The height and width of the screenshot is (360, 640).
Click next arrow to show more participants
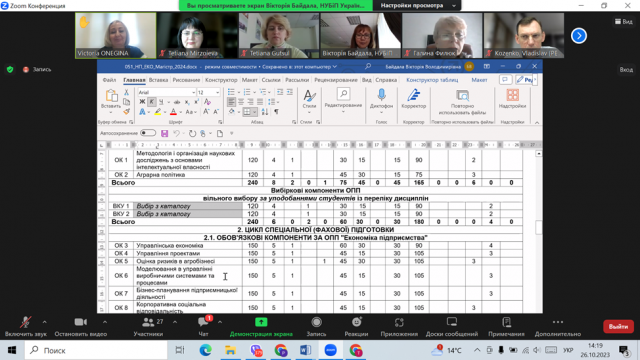coord(579,36)
